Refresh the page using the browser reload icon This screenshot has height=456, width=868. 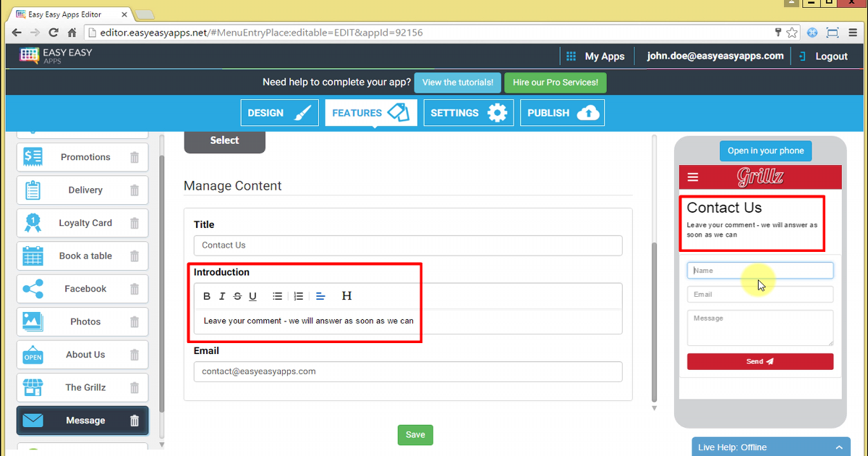pos(52,33)
